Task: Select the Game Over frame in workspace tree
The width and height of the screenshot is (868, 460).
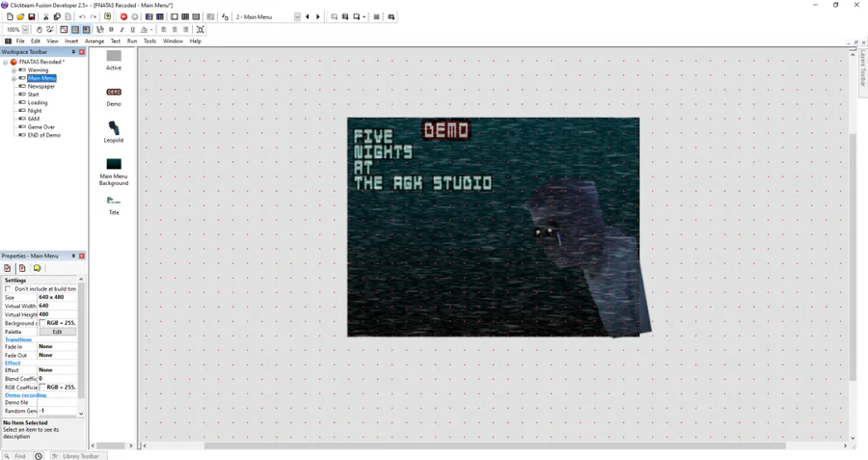Action: pos(41,126)
